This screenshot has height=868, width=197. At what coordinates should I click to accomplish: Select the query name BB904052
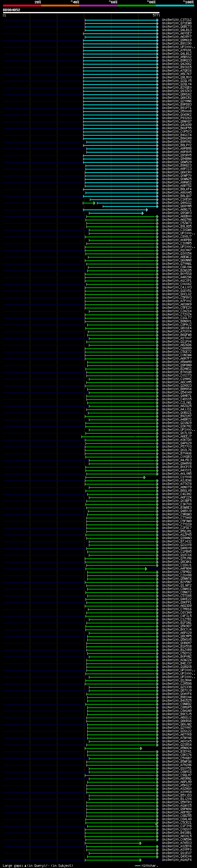11,10
